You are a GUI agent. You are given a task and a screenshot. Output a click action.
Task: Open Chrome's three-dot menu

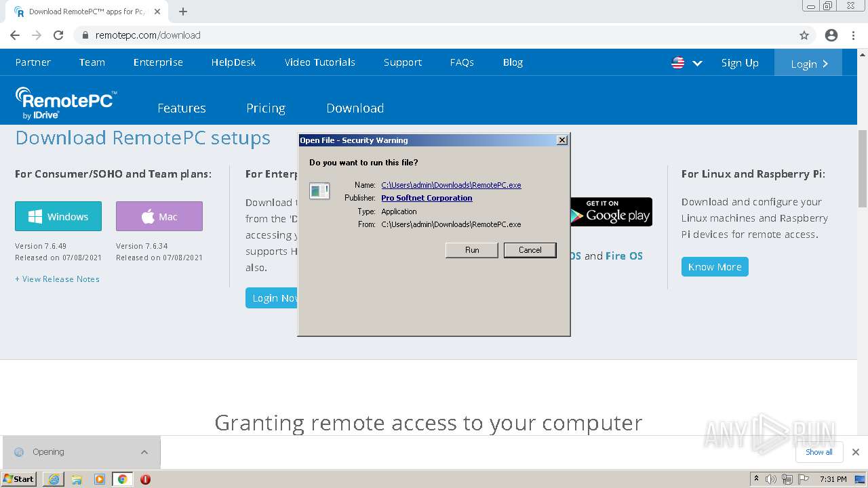click(x=853, y=35)
